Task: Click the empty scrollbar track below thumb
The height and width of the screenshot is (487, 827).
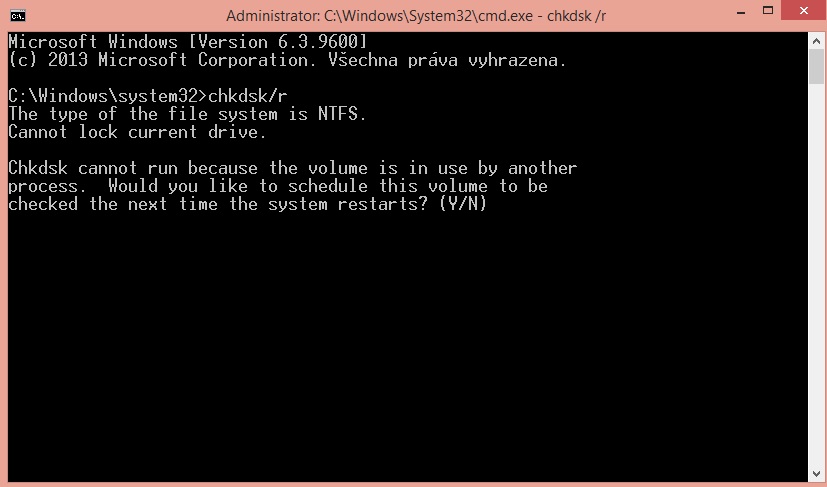Action: (816, 274)
